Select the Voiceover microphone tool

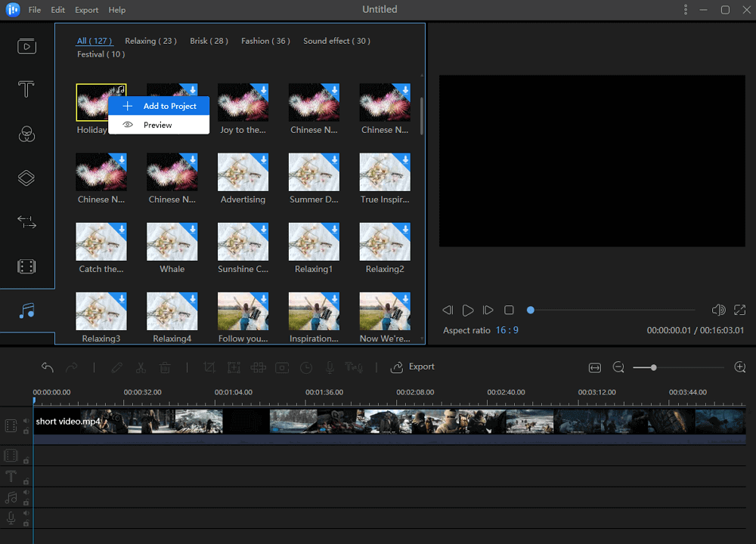click(x=329, y=367)
